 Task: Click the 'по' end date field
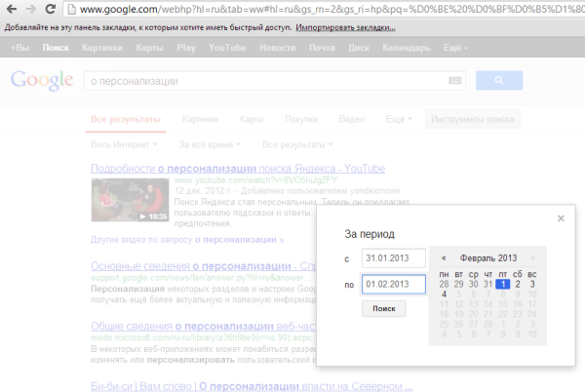pos(394,284)
